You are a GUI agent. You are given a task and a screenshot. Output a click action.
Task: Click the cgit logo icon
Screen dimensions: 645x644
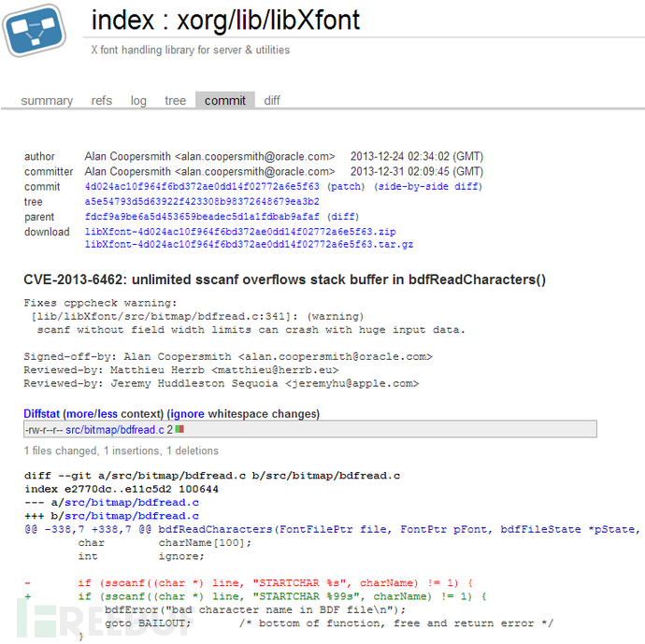35,31
